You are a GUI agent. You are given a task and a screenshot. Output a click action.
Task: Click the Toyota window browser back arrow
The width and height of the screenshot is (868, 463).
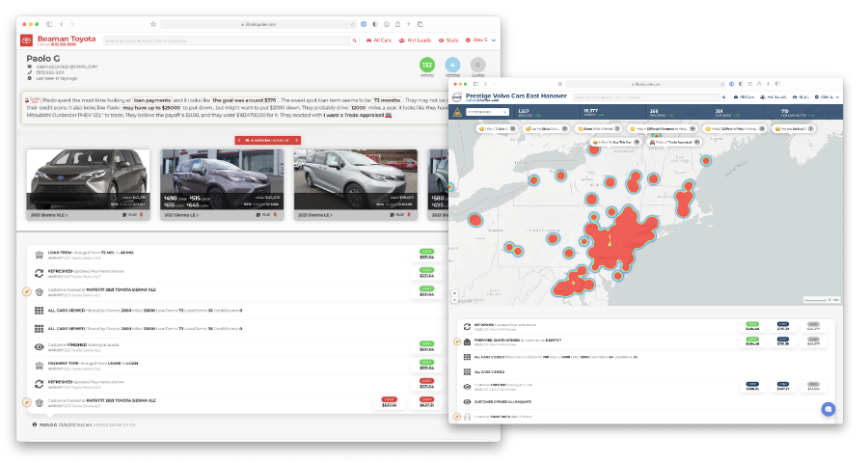[x=62, y=24]
